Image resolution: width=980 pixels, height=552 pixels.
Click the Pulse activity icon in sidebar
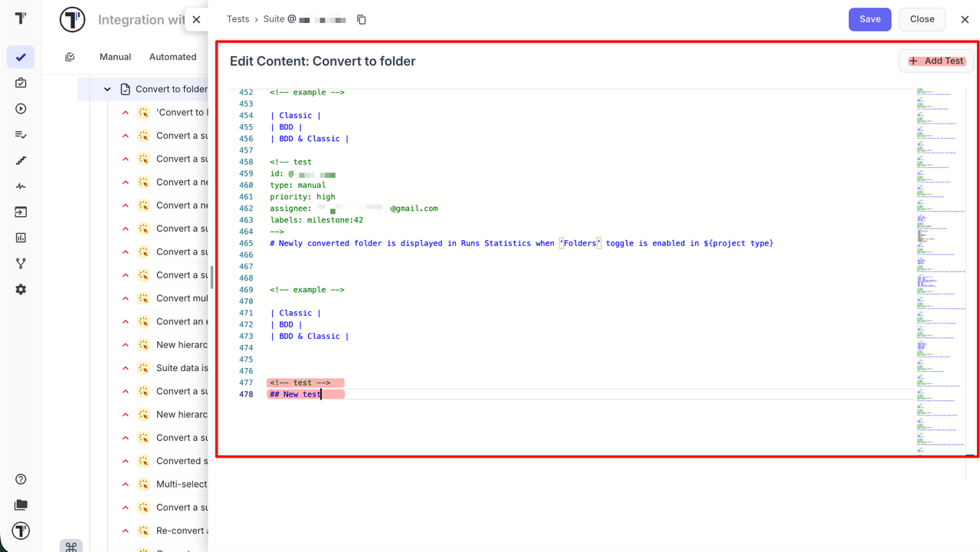21,186
